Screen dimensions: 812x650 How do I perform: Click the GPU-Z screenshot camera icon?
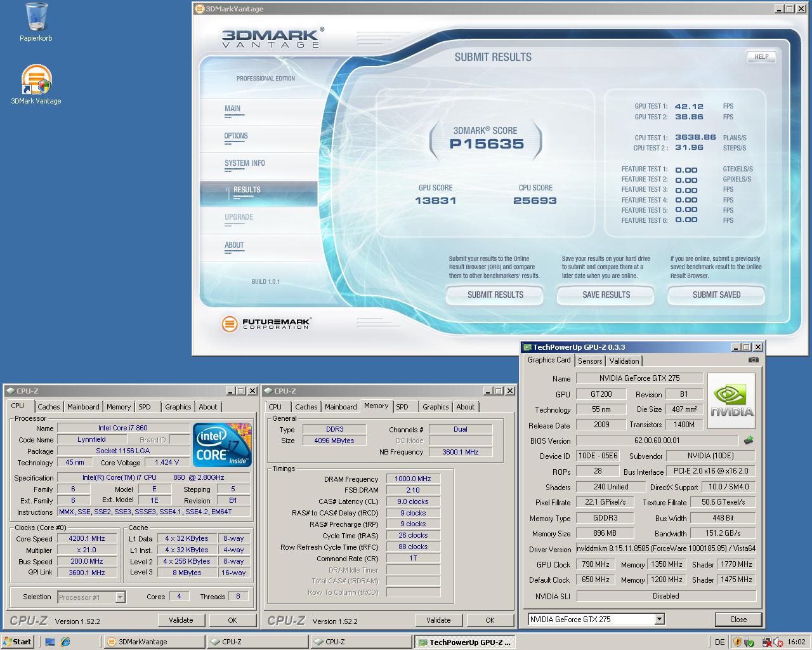point(753,360)
